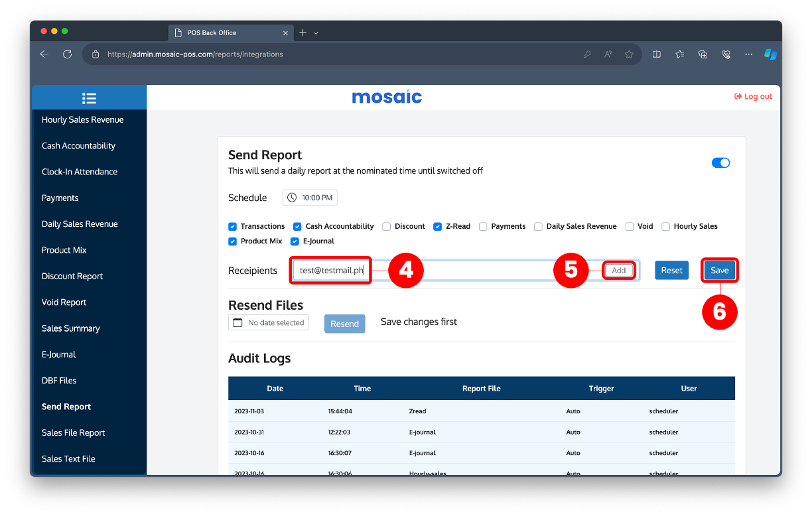
Task: Check the Daily Sales Revenue checkbox
Action: tap(538, 226)
